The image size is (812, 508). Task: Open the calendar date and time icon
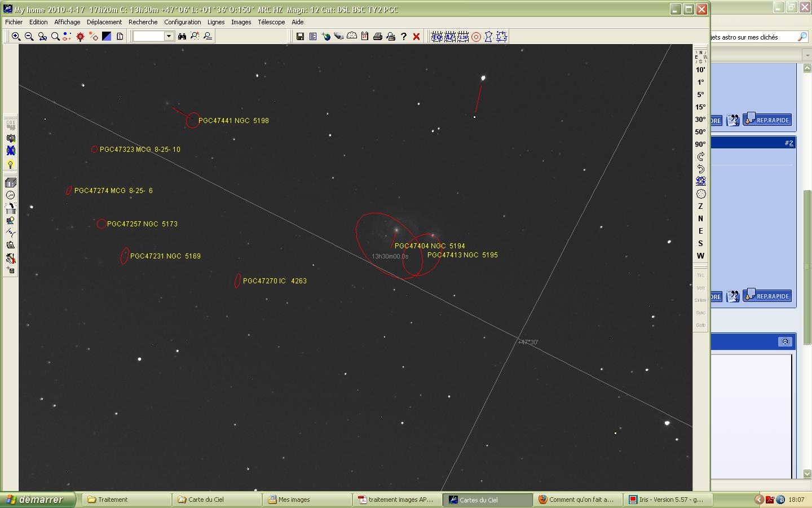click(365, 37)
